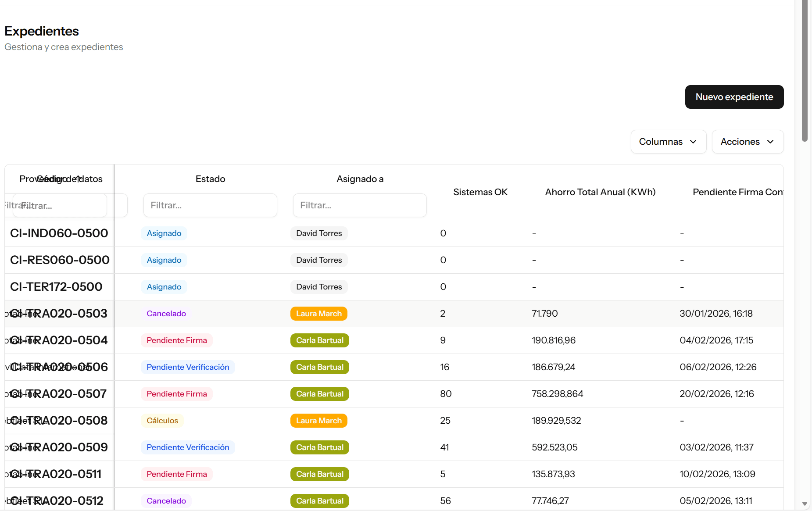Screen dimensions: 812x511
Task: Expand the Acciones menu
Action: (x=747, y=142)
